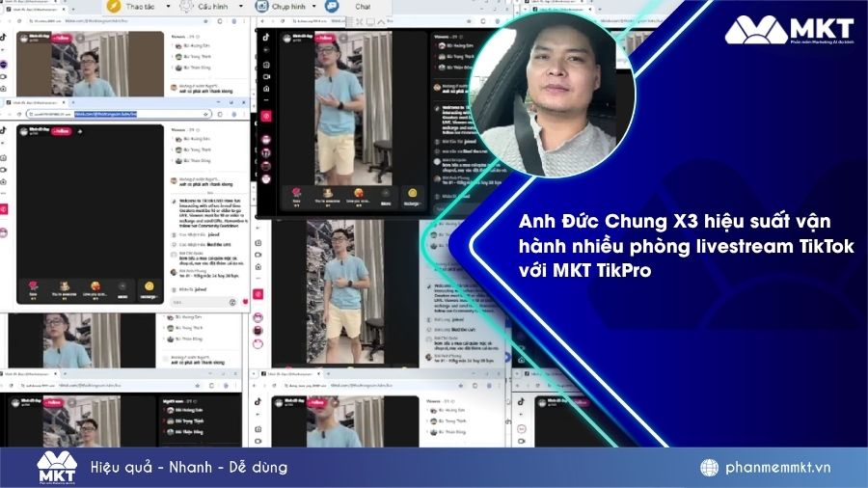This screenshot has width=868, height=488.
Task: Click Recharge coin in top-center dark window
Action: pos(413,197)
